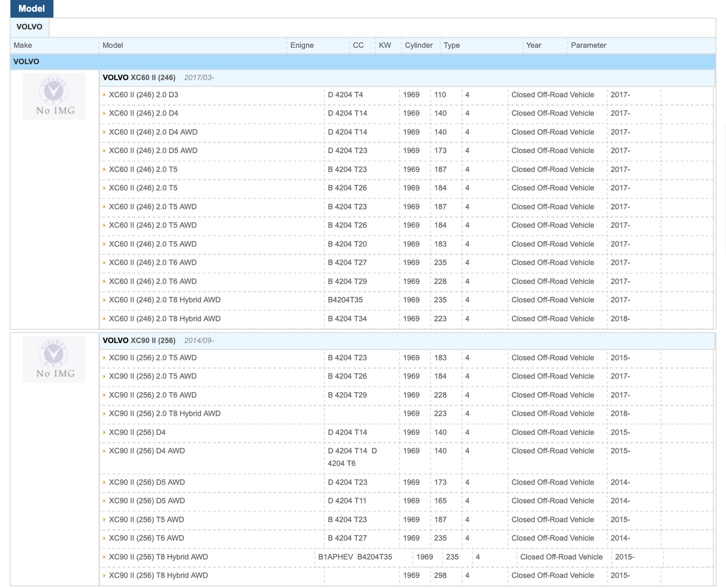This screenshot has height=588, width=726.
Task: Click the 165 KW value
Action: pos(440,501)
